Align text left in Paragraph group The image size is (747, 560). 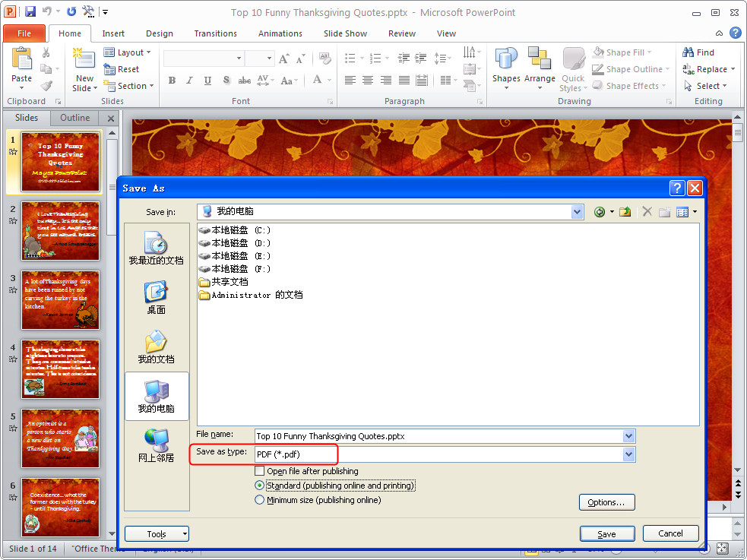350,81
